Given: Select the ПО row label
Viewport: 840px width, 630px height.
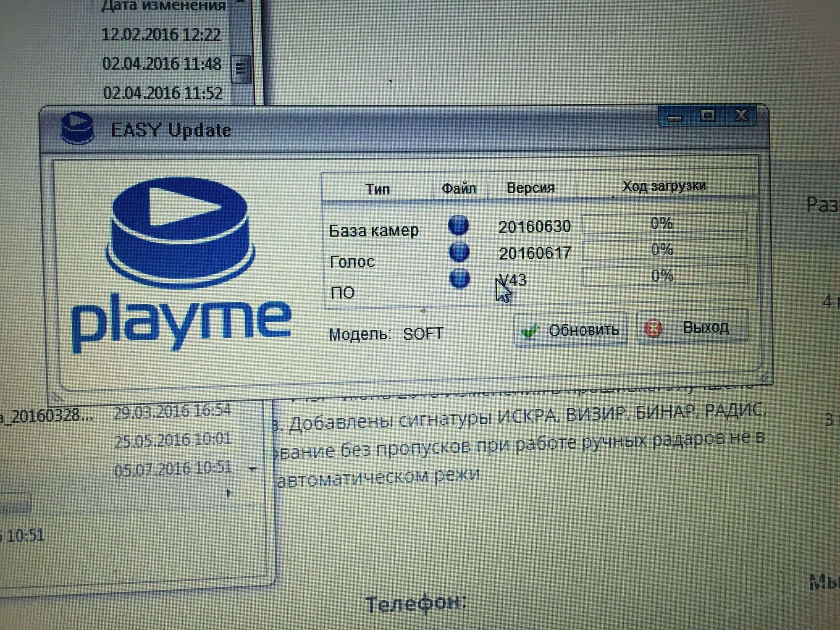Looking at the screenshot, I should 343,292.
